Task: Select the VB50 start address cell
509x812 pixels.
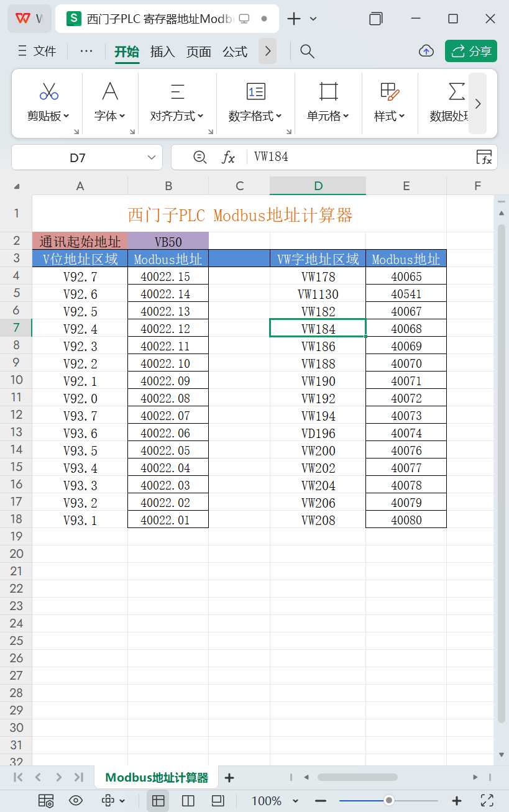Action: click(x=168, y=241)
